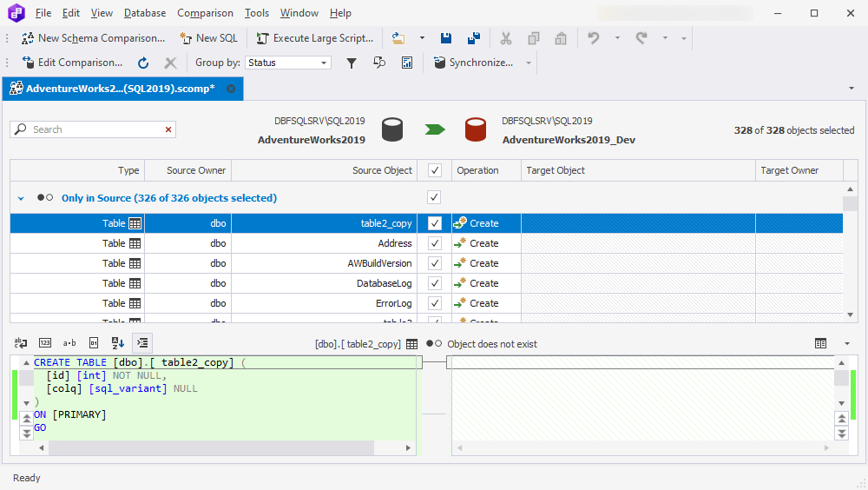Viewport: 868px width, 490px height.
Task: Open the Tools menu
Action: pos(257,13)
